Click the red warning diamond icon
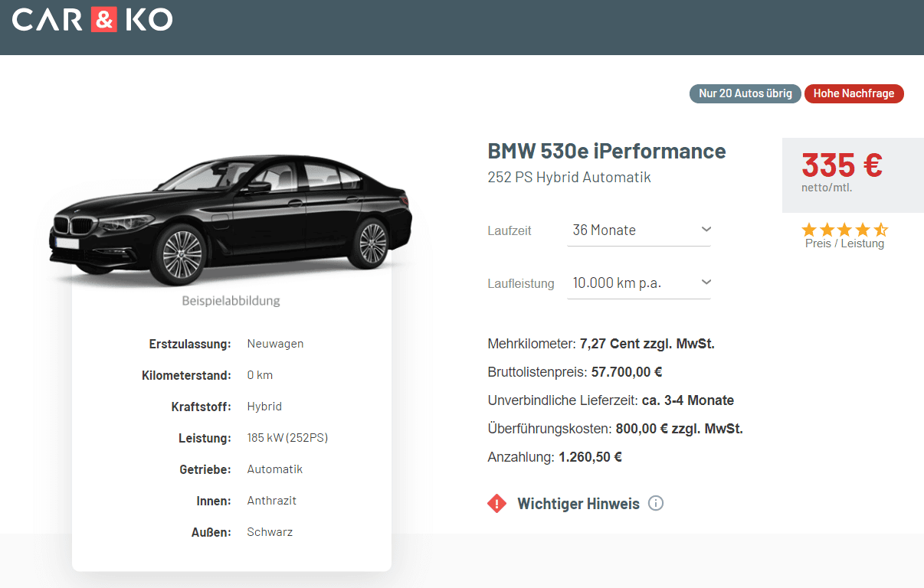The height and width of the screenshot is (588, 924). tap(497, 503)
